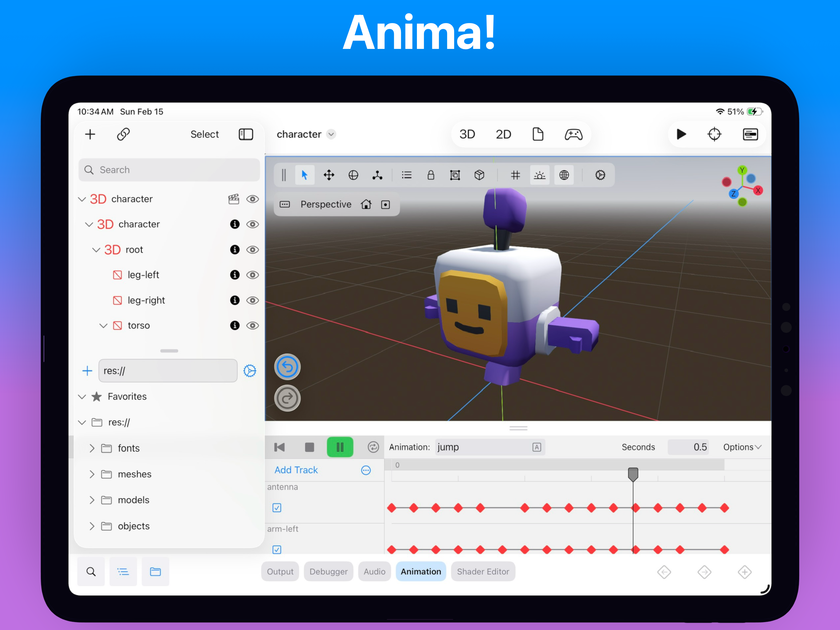The image size is (840, 630).
Task: Choose the Rotate tool
Action: click(353, 175)
